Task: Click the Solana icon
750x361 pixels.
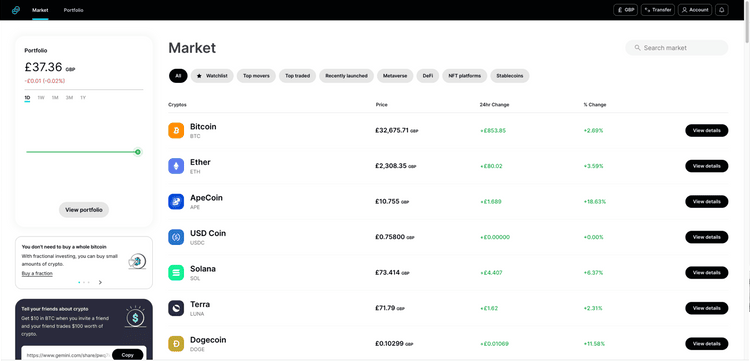Action: point(176,273)
